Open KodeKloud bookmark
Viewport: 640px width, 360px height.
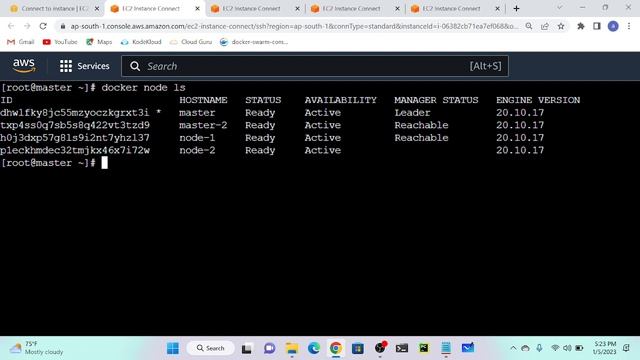[141, 42]
